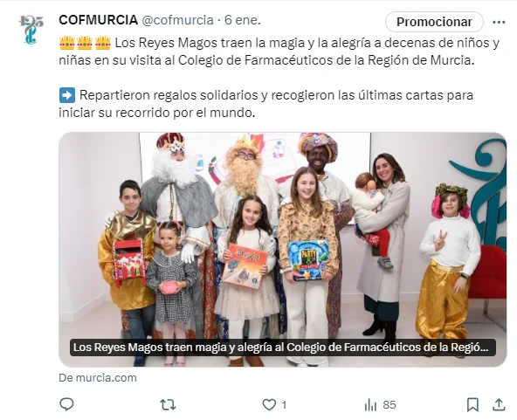Open the reply comment icon

pos(66,404)
